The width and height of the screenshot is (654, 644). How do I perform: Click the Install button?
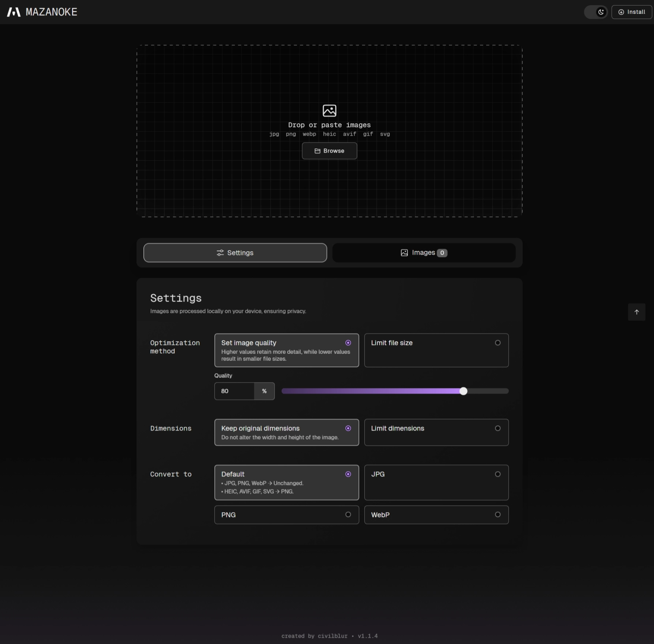coord(631,12)
